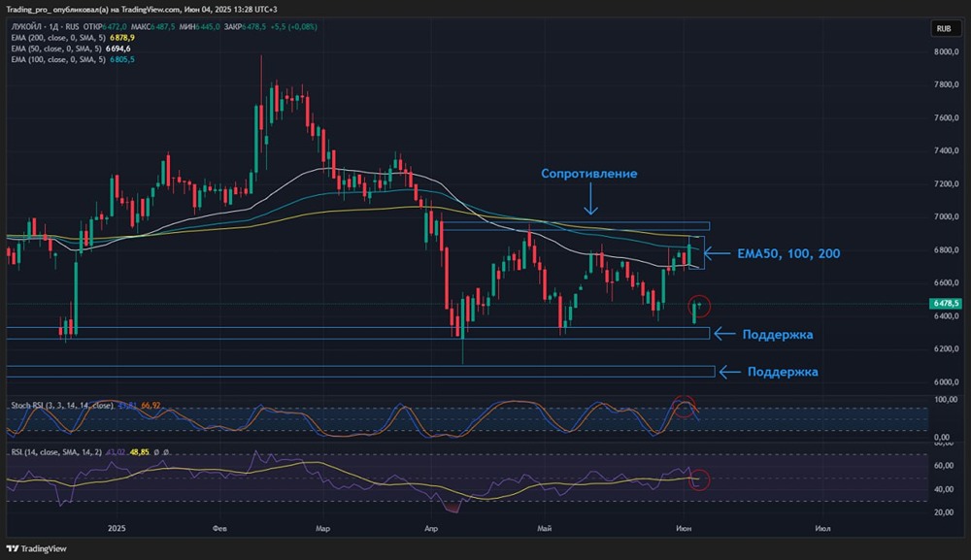The height and width of the screenshot is (560, 971).
Task: Click the 7600,0 price axis label
Action: click(x=946, y=118)
